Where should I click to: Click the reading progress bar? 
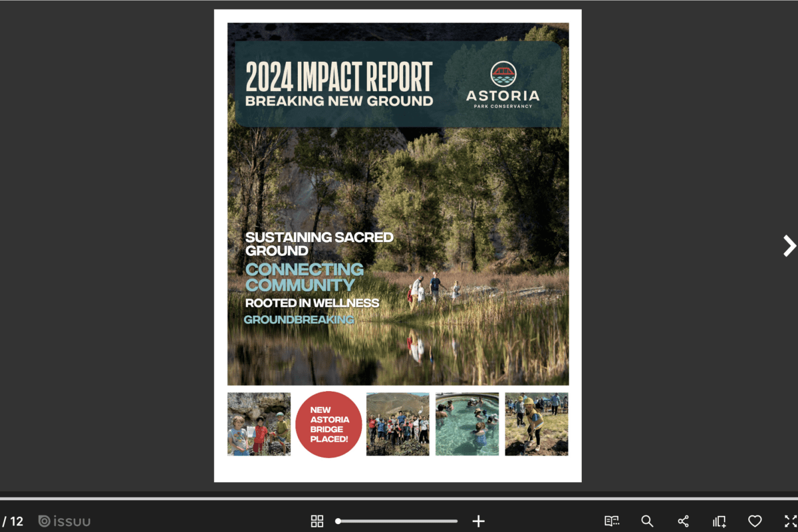[x=399, y=498]
